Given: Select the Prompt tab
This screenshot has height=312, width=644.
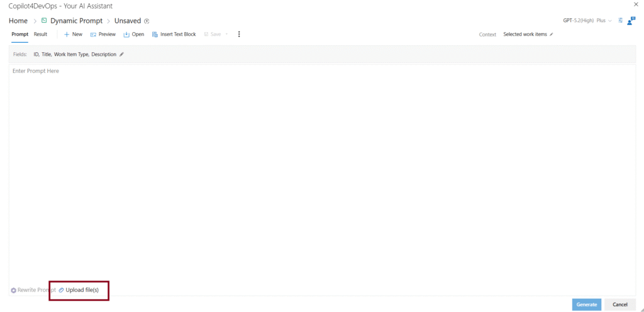Looking at the screenshot, I should pyautogui.click(x=19, y=35).
